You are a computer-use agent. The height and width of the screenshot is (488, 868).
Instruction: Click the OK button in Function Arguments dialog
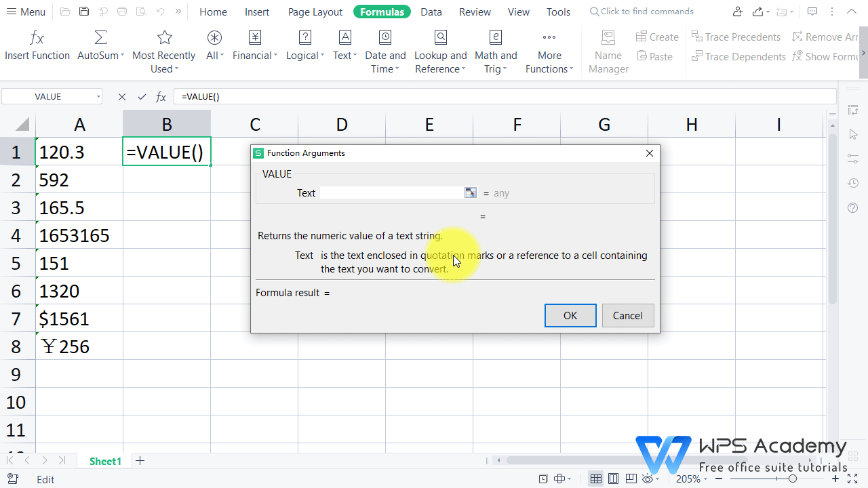pos(570,315)
